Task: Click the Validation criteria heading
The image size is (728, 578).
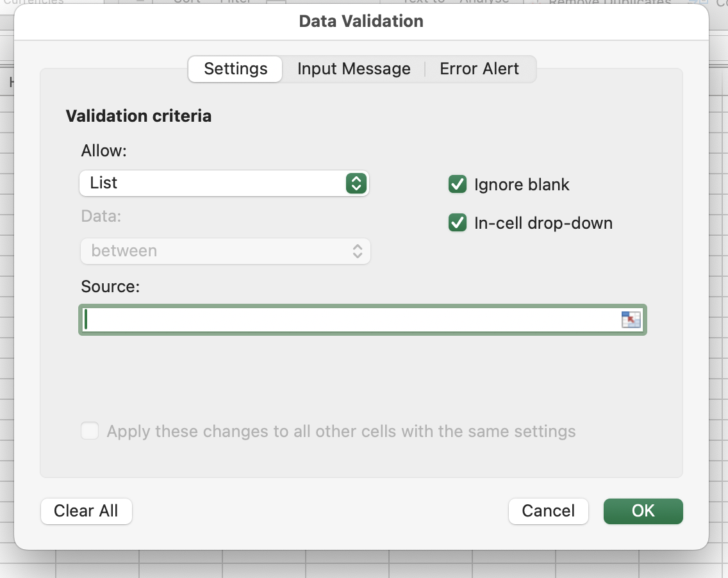Action: click(138, 116)
